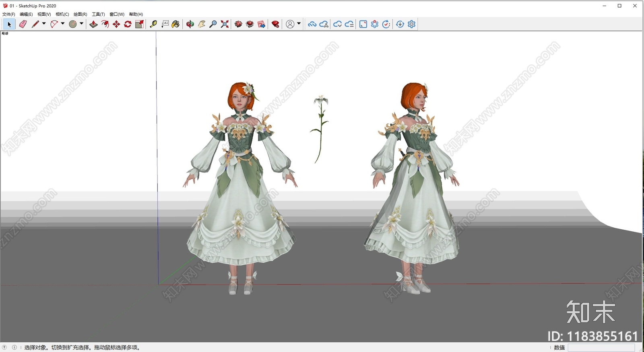Image resolution: width=644 pixels, height=352 pixels.
Task: Select the left female character model
Action: tap(241, 188)
